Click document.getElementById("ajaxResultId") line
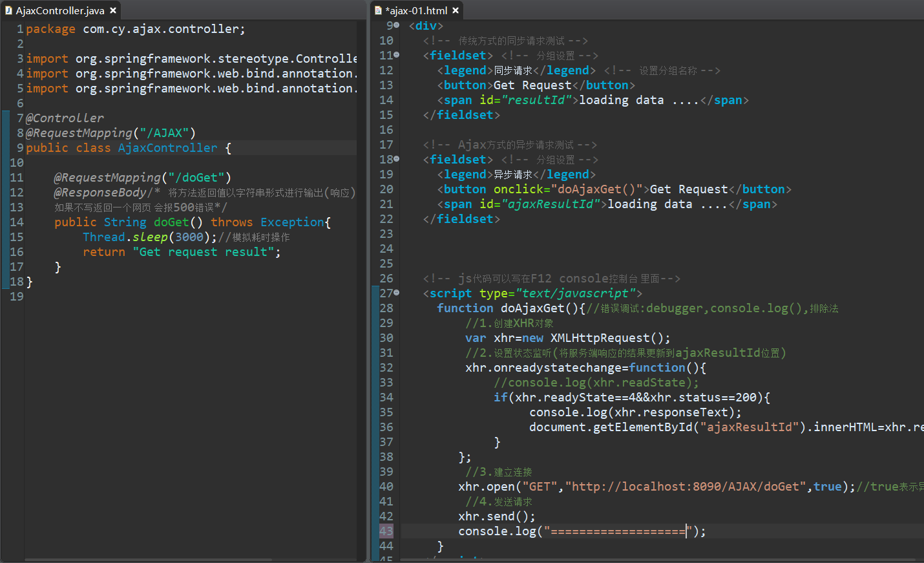 coord(726,427)
